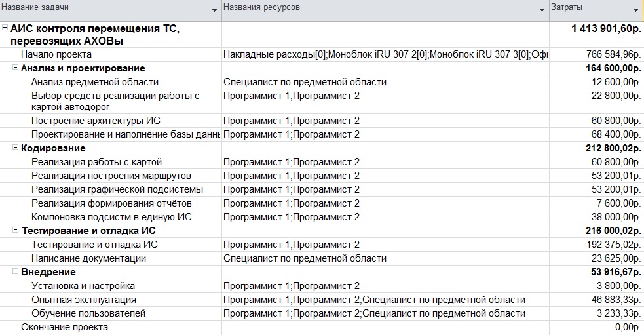Collapse the 'Анализ и проектирование' group

pyautogui.click(x=16, y=68)
